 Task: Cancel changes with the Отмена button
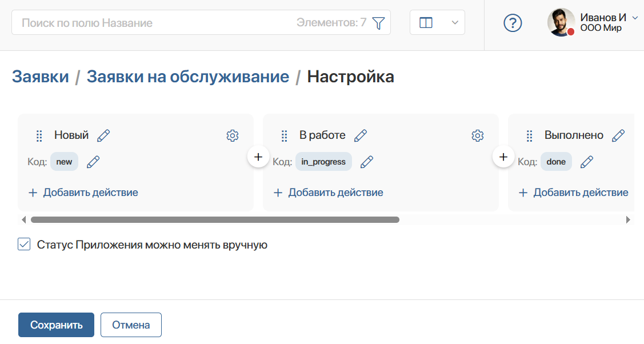[131, 325]
